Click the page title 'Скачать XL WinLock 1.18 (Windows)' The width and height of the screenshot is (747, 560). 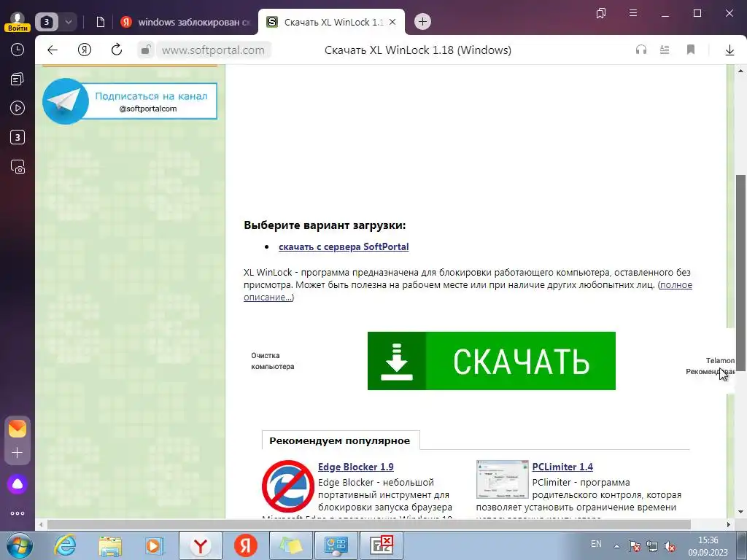tap(418, 50)
